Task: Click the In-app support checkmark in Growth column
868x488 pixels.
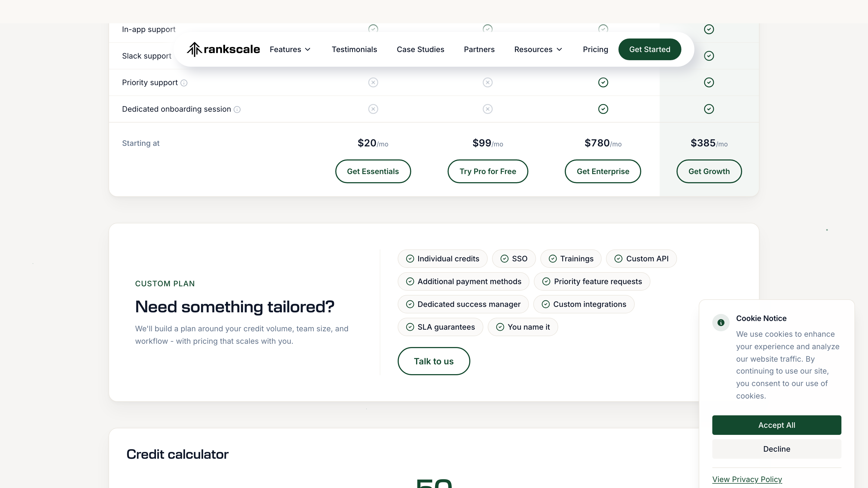Action: tap(709, 29)
